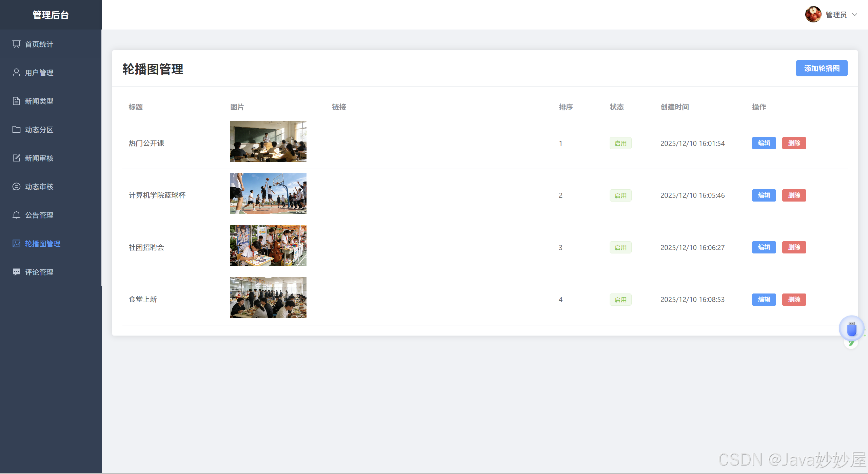The height and width of the screenshot is (474, 868).
Task: Delete the 食堂上新 carousel entry
Action: [x=794, y=300]
